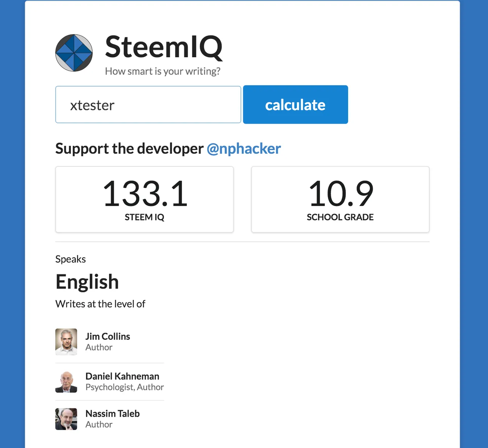This screenshot has width=488, height=448.
Task: Select the 10.9 School Grade card
Action: click(x=340, y=199)
